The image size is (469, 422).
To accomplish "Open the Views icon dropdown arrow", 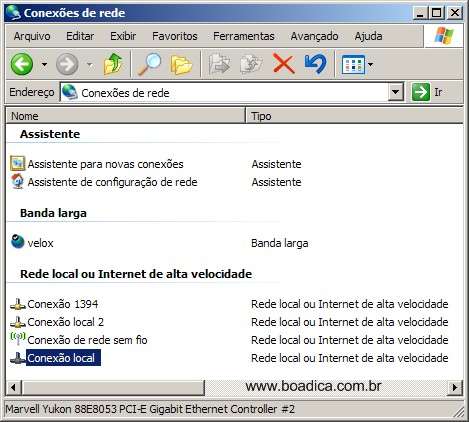I will click(x=370, y=64).
